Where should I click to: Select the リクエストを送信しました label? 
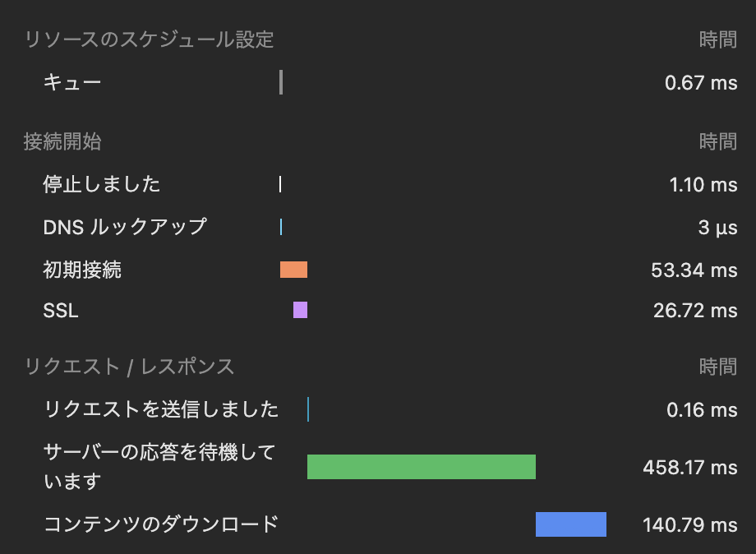161,409
